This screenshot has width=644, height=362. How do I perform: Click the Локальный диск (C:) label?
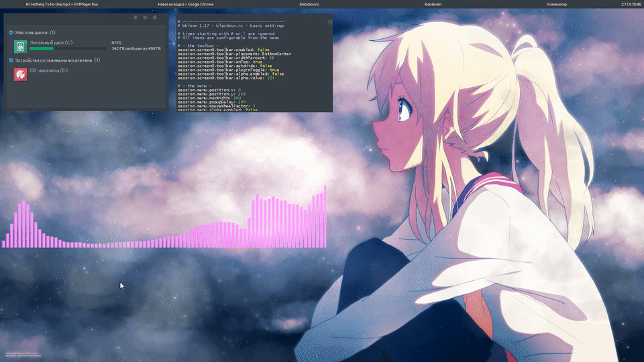tap(51, 43)
